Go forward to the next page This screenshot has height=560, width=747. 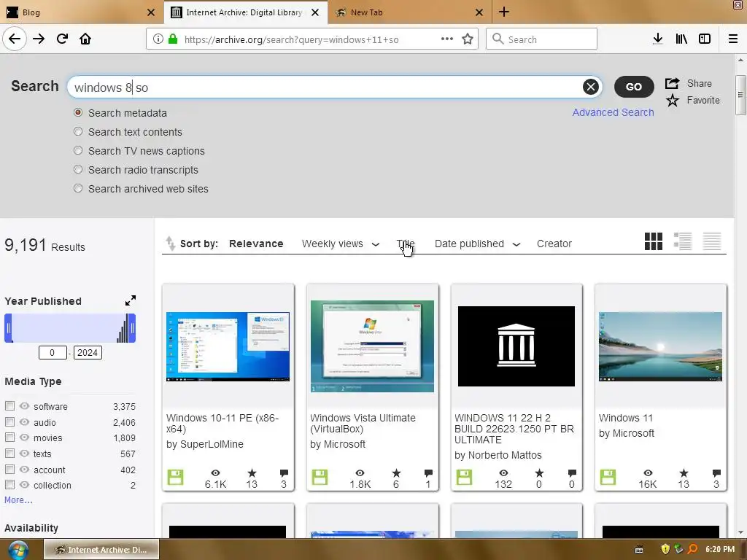tap(39, 39)
